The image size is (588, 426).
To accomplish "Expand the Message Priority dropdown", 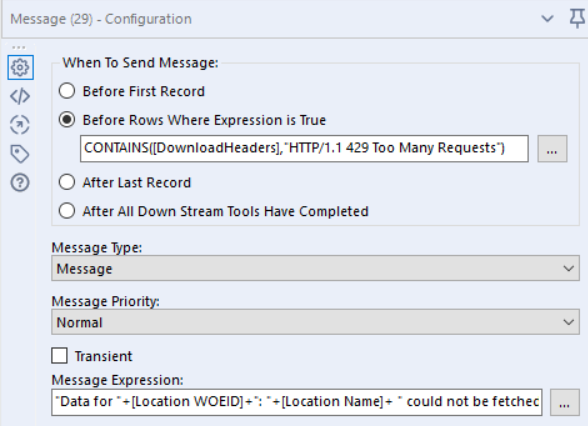I will tap(315, 322).
